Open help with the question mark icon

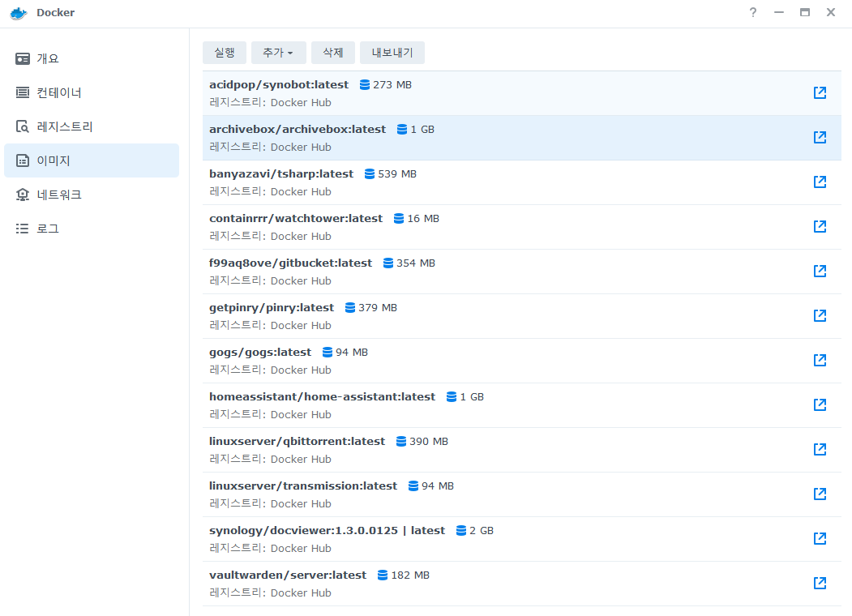coord(752,12)
